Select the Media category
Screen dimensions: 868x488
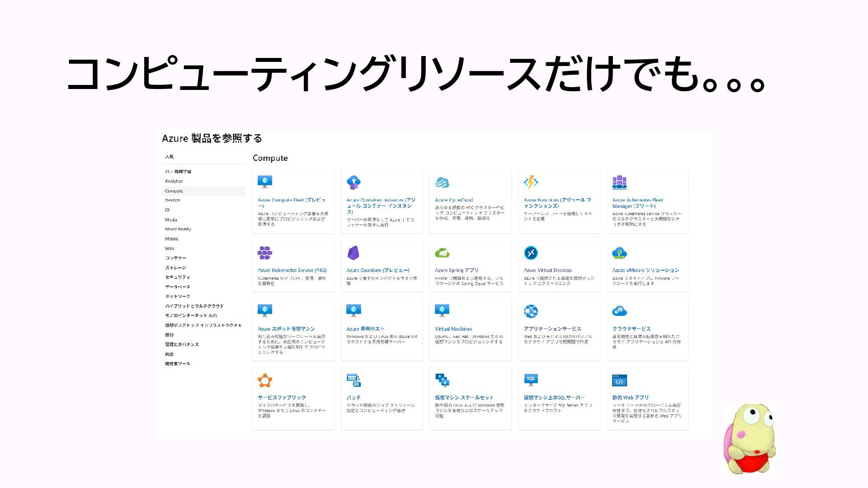(171, 220)
